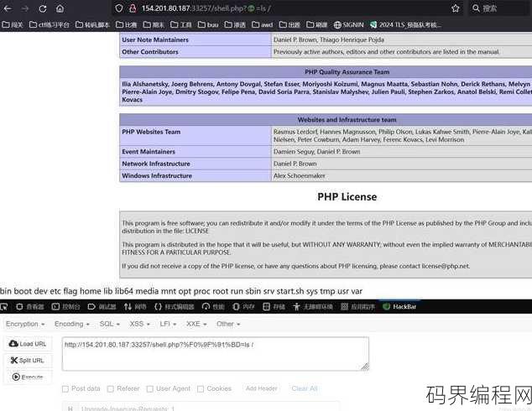Viewport: 532px width, 411px height.
Task: Click the forward navigation arrow
Action: pos(25,8)
